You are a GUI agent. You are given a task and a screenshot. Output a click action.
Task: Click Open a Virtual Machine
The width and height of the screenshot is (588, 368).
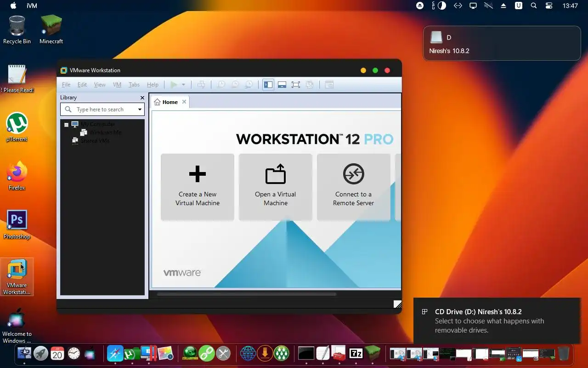276,187
